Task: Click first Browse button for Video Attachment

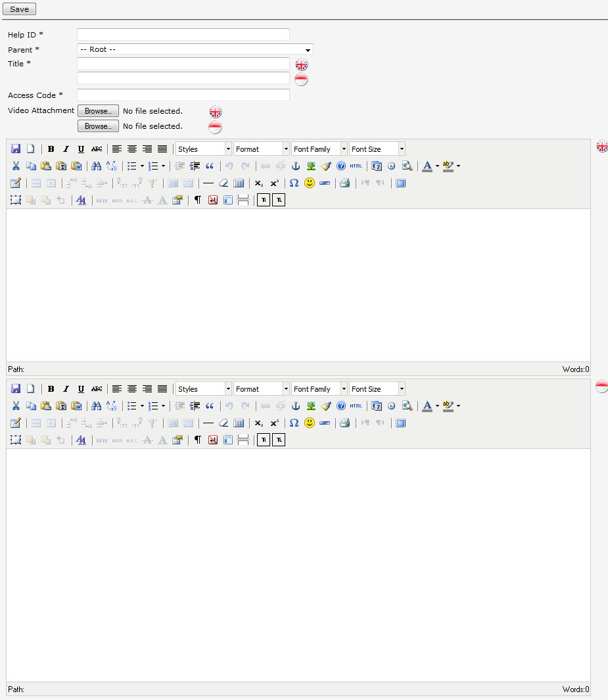Action: coord(98,111)
